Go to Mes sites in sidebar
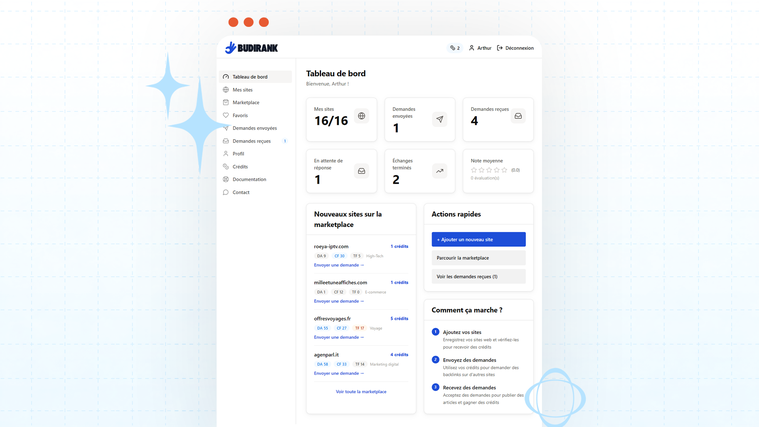 (255, 90)
